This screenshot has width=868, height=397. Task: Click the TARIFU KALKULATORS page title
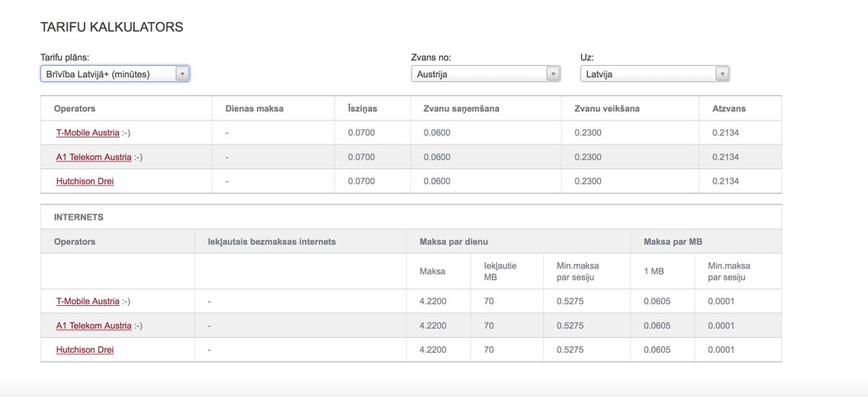point(112,27)
